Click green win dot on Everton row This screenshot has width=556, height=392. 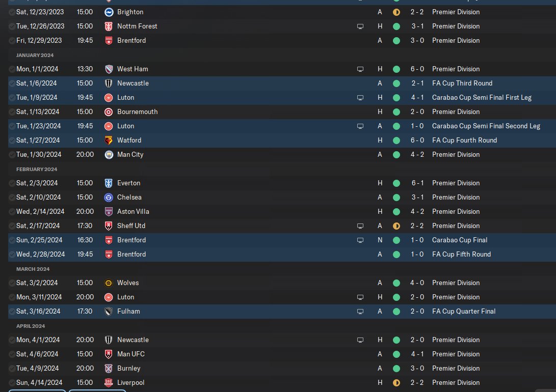point(396,183)
